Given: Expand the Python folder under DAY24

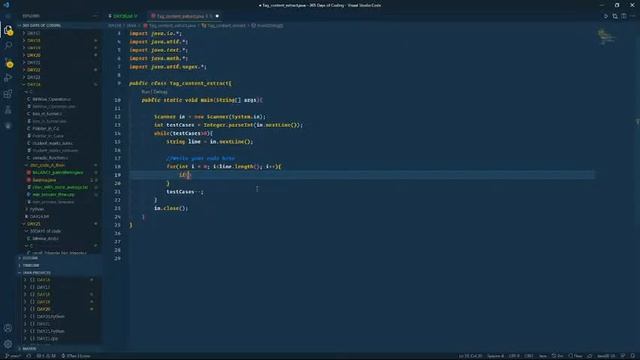Looking at the screenshot, I should [x=59, y=209].
